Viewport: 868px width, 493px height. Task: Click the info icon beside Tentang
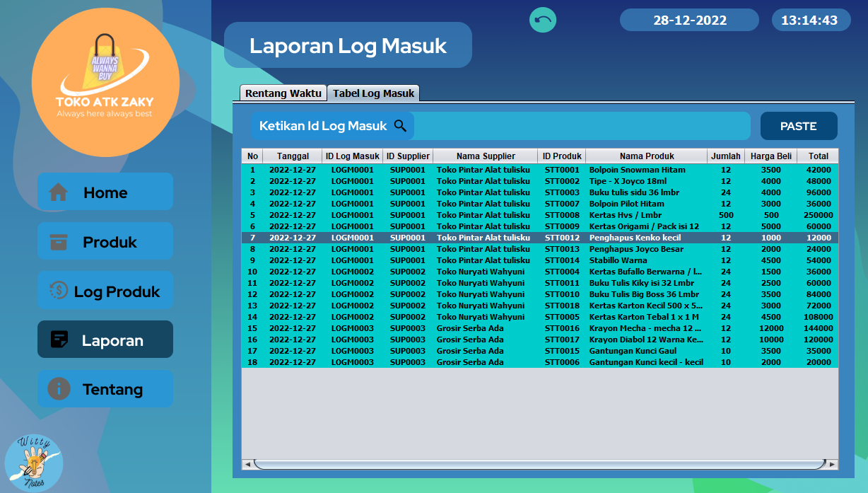(59, 389)
